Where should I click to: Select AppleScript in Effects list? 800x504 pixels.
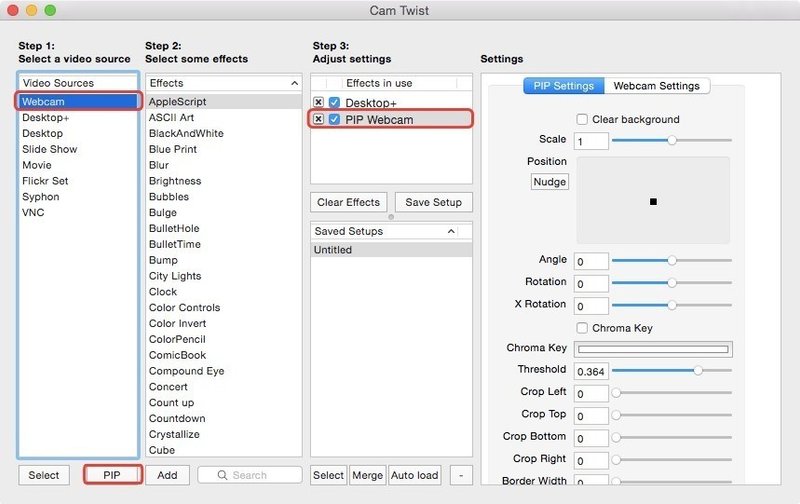tap(224, 102)
